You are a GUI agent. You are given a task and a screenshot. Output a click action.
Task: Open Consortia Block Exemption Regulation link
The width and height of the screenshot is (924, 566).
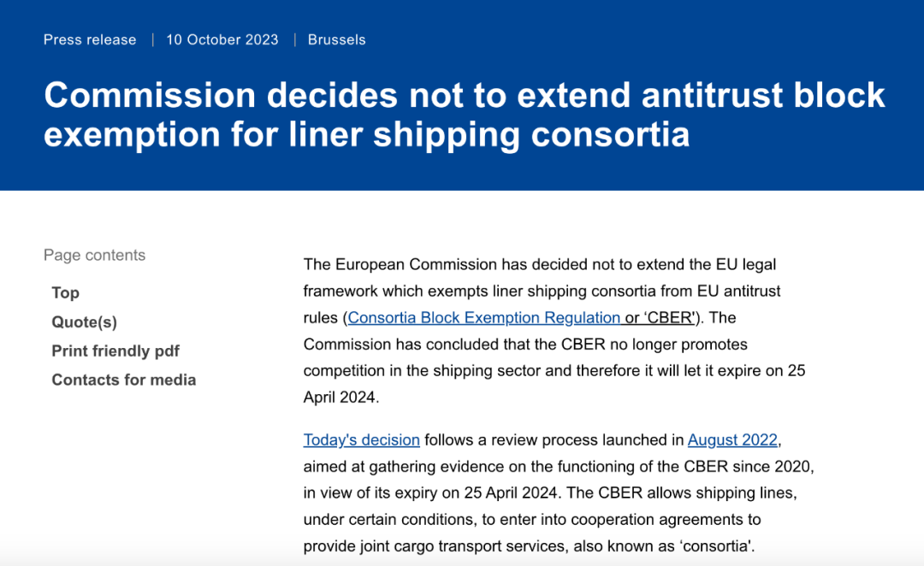[x=483, y=318]
